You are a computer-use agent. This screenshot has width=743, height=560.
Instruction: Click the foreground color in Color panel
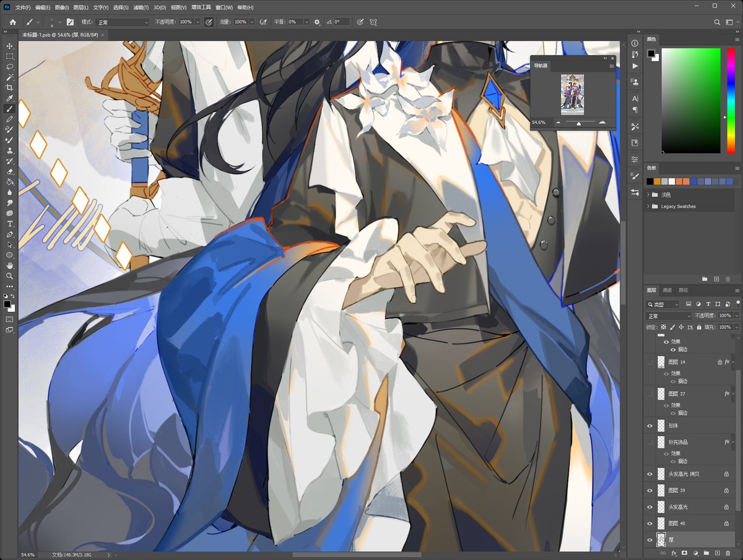651,53
